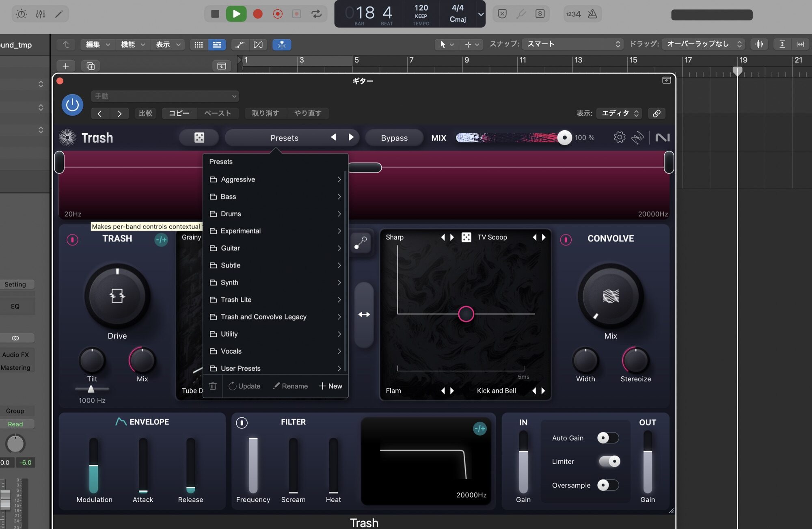Click the filter Frequency slider
The image size is (812, 529).
pos(253,465)
